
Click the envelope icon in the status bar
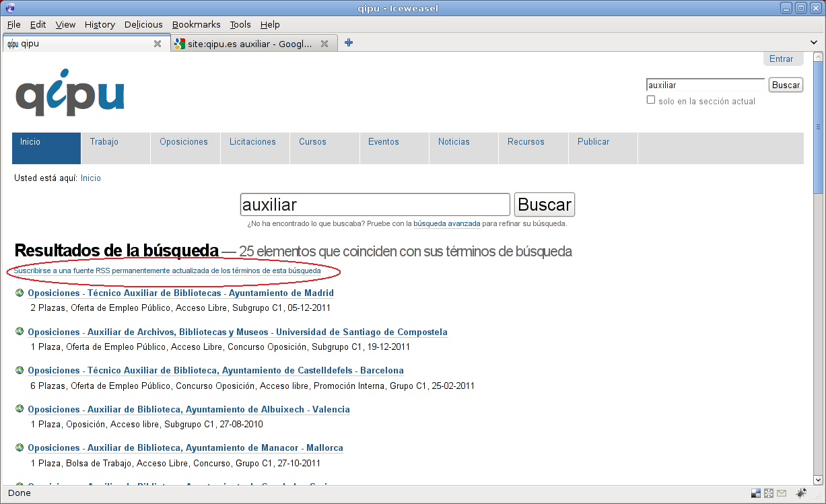[x=782, y=493]
